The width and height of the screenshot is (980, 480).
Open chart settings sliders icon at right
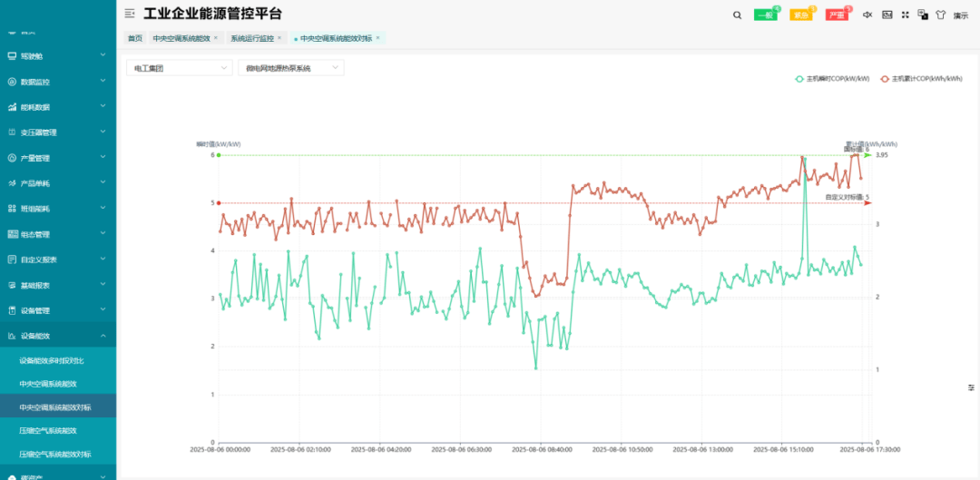click(x=971, y=387)
